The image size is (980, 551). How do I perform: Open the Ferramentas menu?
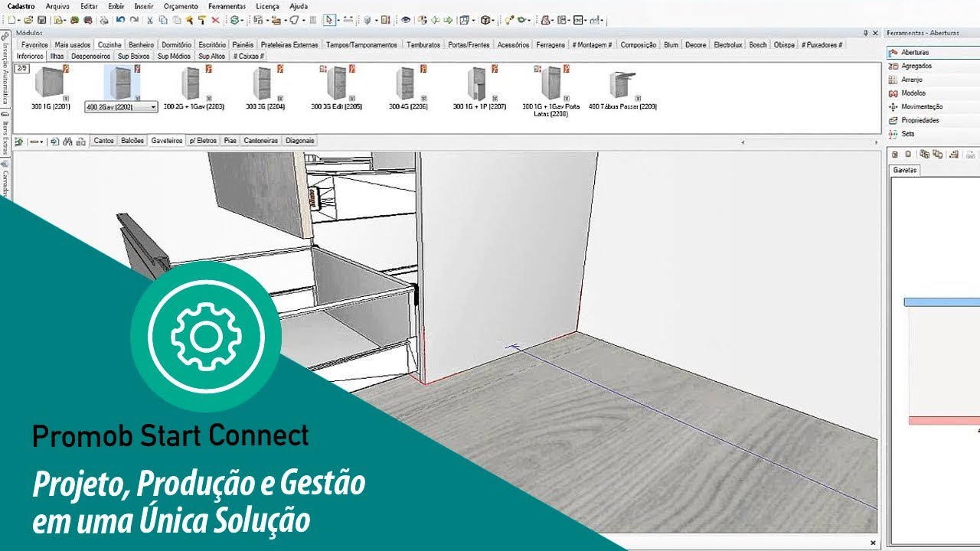227,6
